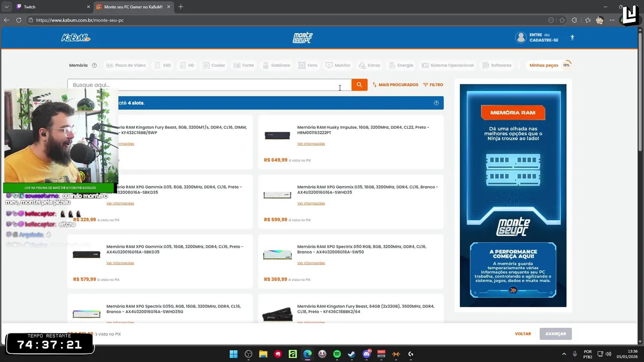Open the Filtro filter panel
The image size is (644, 362).
click(x=433, y=85)
